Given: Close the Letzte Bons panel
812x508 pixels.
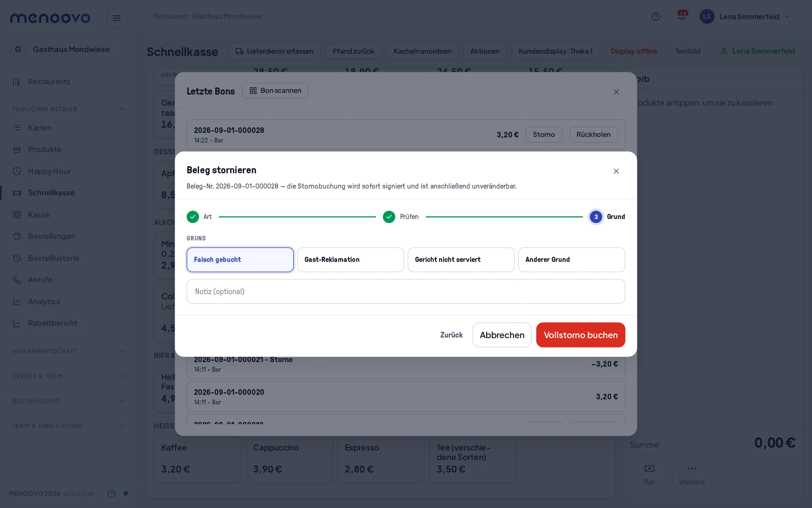Looking at the screenshot, I should pyautogui.click(x=616, y=92).
